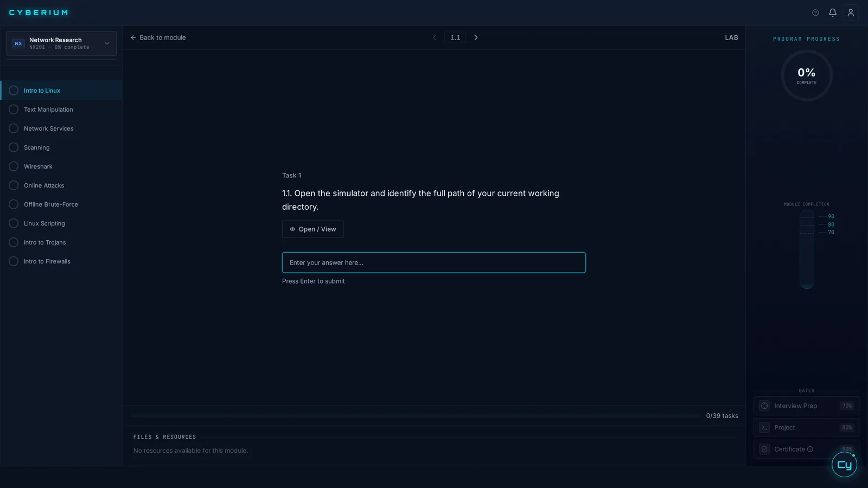
Task: Select the Intro to Trojans module
Action: point(61,242)
